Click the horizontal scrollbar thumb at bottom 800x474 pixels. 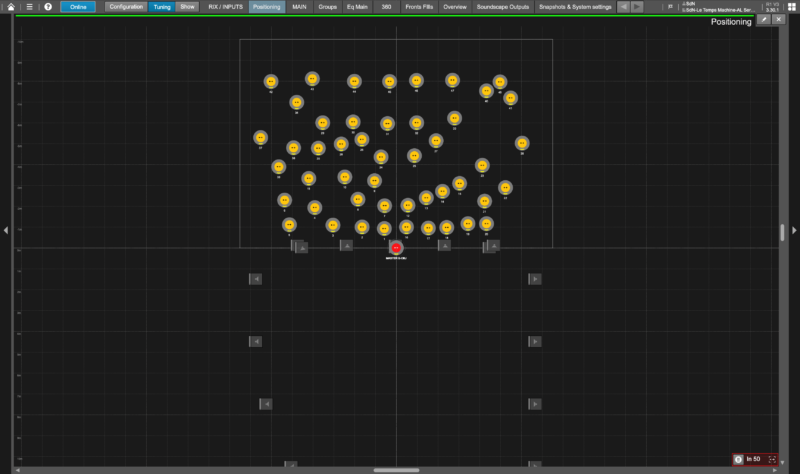(396, 469)
